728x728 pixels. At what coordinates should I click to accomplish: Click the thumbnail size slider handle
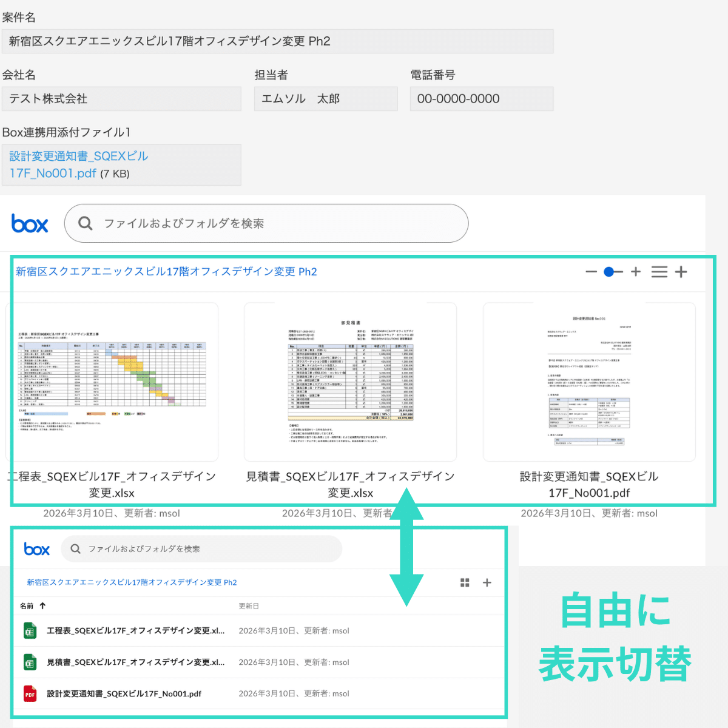(609, 272)
